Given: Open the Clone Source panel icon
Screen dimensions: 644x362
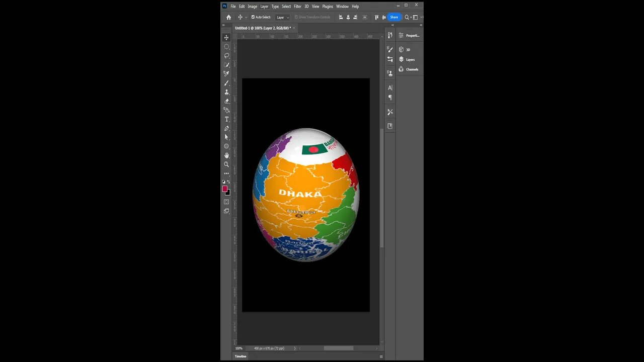Looking at the screenshot, I should tap(390, 73).
